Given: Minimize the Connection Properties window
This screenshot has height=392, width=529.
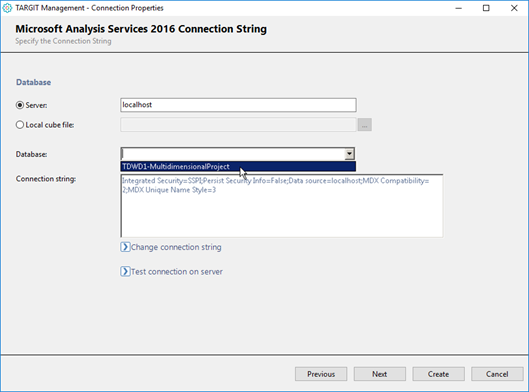Looking at the screenshot, I should point(458,8).
